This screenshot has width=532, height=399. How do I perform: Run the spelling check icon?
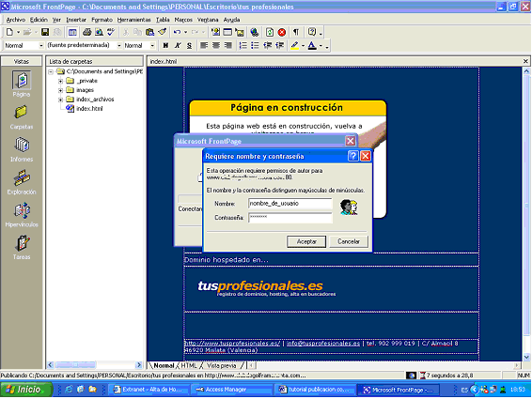pyautogui.click(x=111, y=32)
